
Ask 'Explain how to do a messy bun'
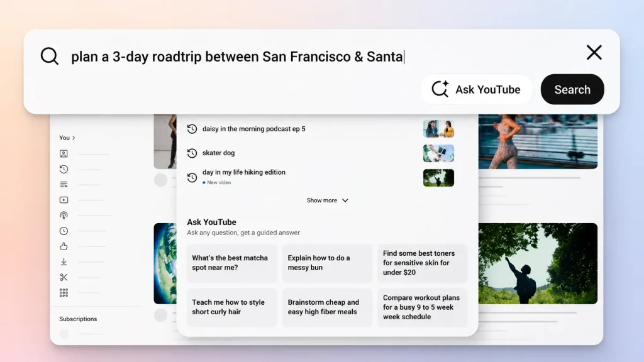pyautogui.click(x=327, y=263)
